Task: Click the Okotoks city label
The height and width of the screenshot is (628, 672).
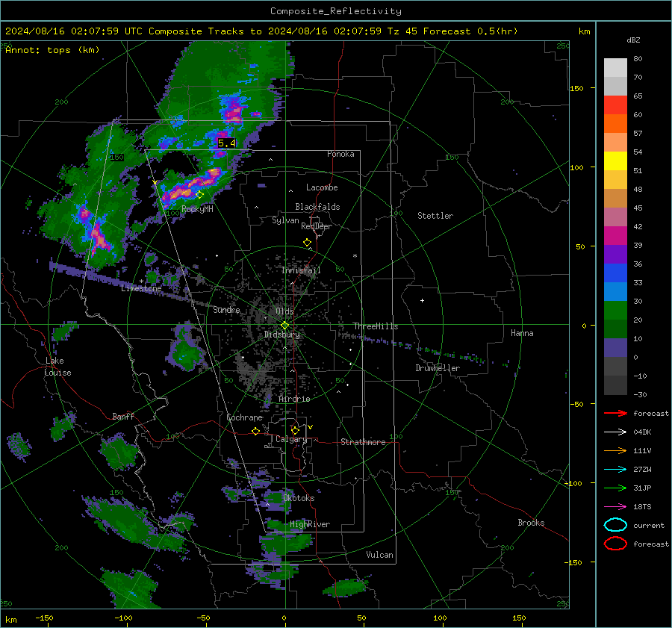Action: (299, 498)
